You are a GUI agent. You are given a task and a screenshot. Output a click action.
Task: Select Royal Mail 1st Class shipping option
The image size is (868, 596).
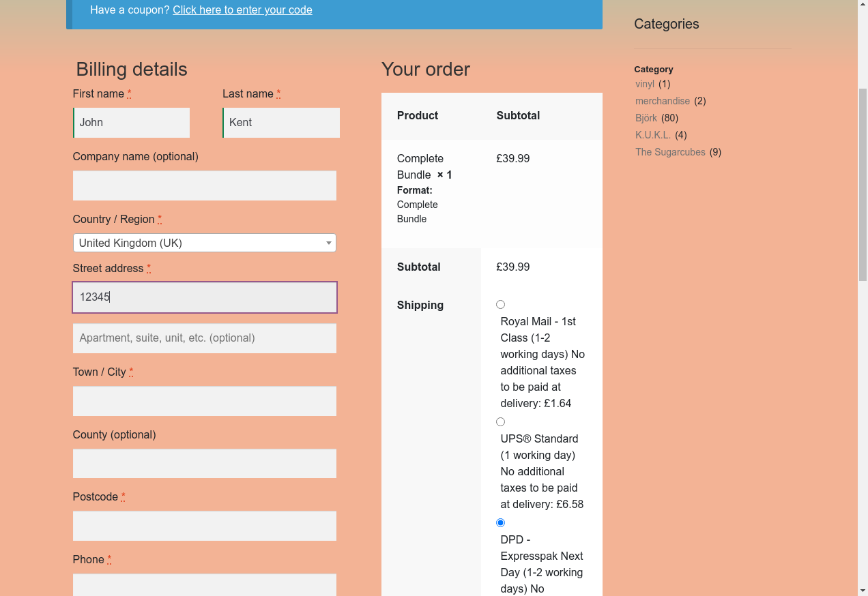coord(500,305)
